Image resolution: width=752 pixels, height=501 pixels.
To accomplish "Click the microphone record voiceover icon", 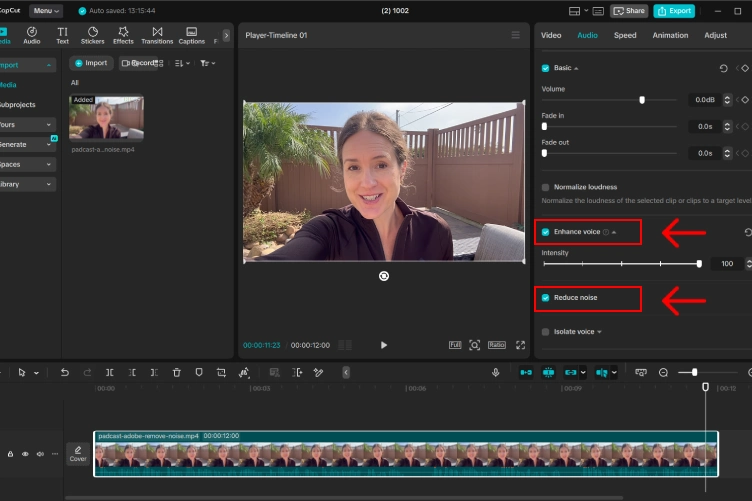I will tap(495, 373).
